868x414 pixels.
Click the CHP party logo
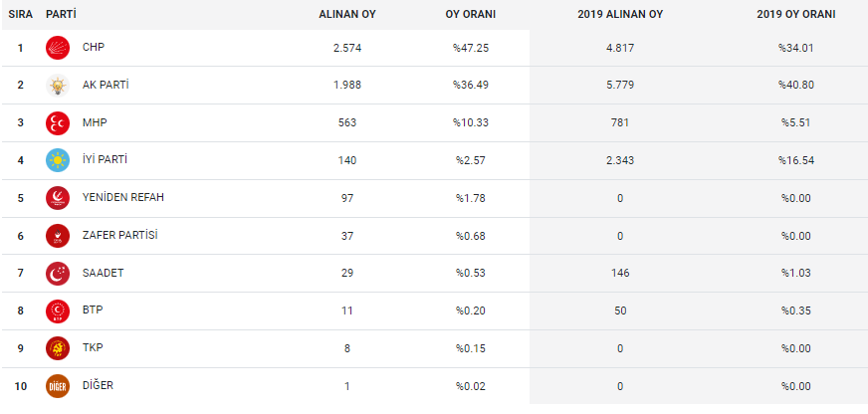(58, 48)
